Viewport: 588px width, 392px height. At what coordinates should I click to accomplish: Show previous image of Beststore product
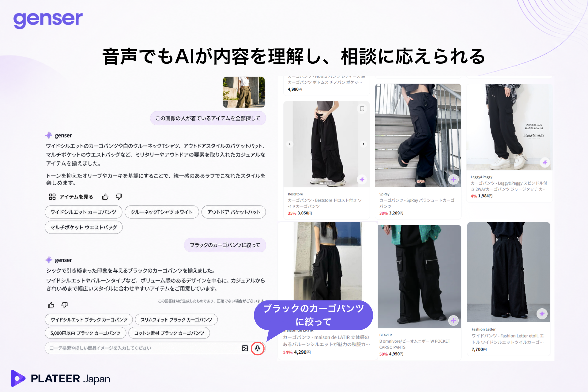tap(290, 144)
